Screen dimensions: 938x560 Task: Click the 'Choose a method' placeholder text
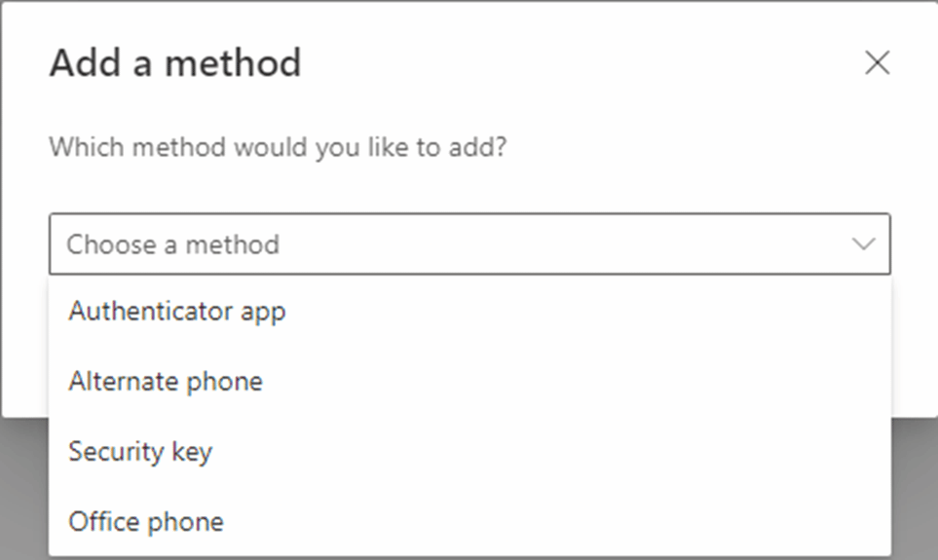pos(172,243)
